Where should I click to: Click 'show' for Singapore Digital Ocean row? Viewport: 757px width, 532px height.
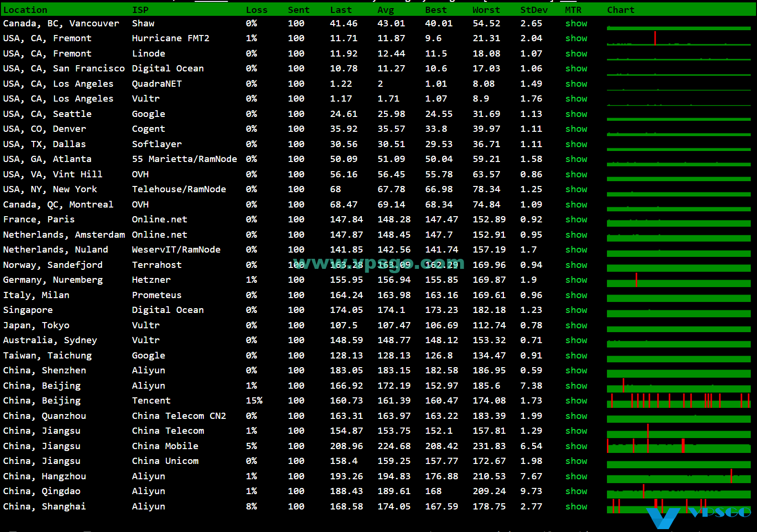[576, 310]
